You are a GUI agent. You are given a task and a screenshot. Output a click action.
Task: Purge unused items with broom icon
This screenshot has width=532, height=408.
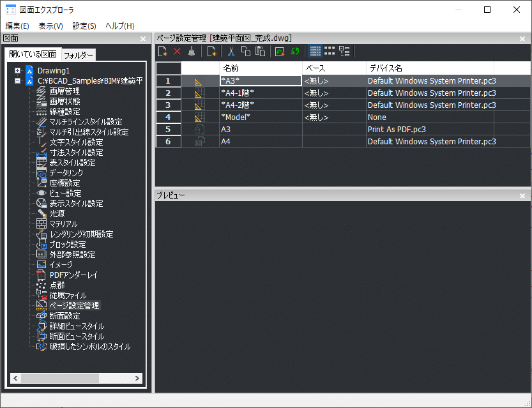[191, 51]
